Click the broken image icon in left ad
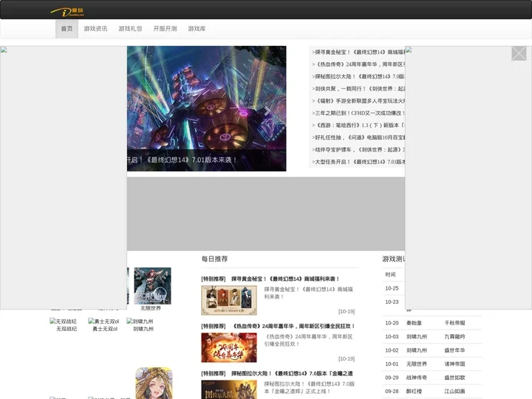Screen dimensions: 532x399 4,50
